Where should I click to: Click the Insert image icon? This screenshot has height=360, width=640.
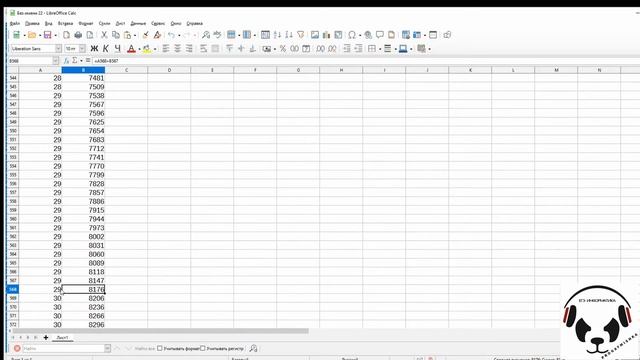(315, 35)
